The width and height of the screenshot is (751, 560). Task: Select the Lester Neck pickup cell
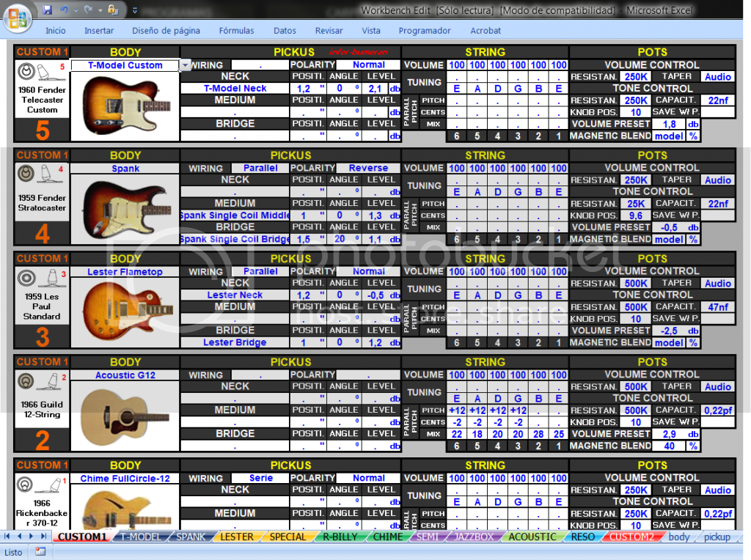(x=235, y=295)
